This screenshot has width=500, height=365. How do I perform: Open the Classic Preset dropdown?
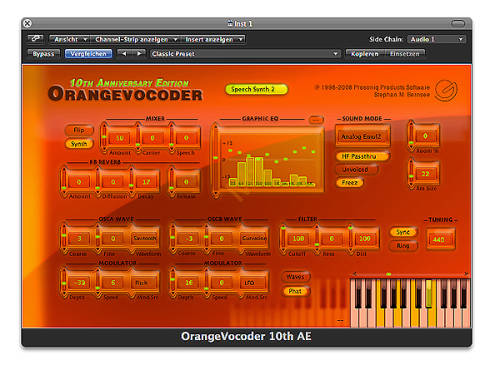point(245,54)
